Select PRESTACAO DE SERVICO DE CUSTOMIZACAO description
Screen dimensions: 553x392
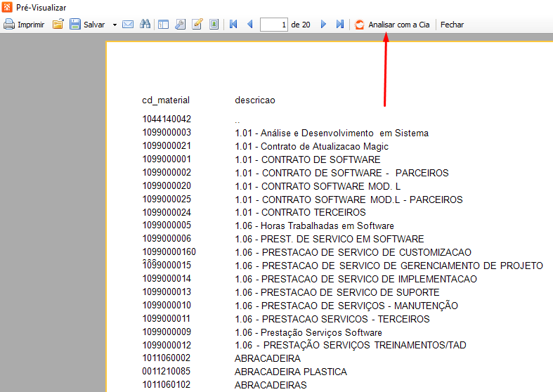(353, 252)
